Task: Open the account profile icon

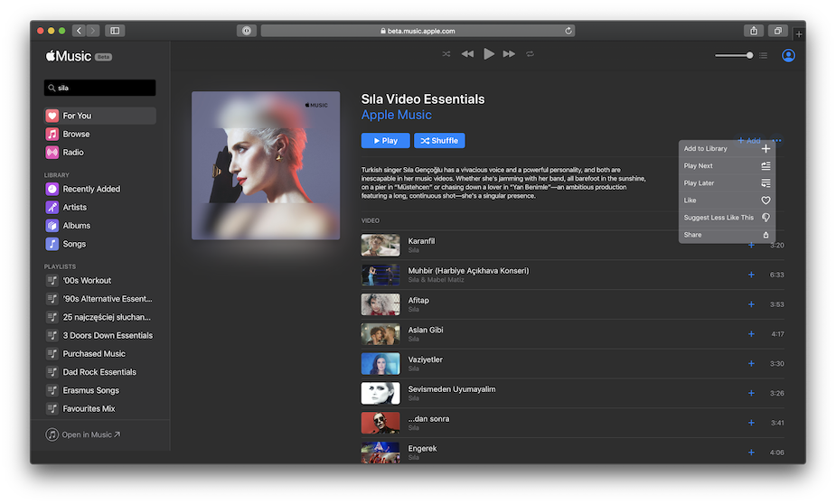Action: coord(788,55)
